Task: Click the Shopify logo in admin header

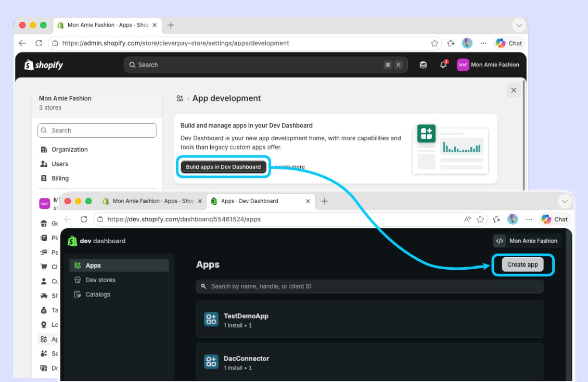Action: pyautogui.click(x=44, y=65)
